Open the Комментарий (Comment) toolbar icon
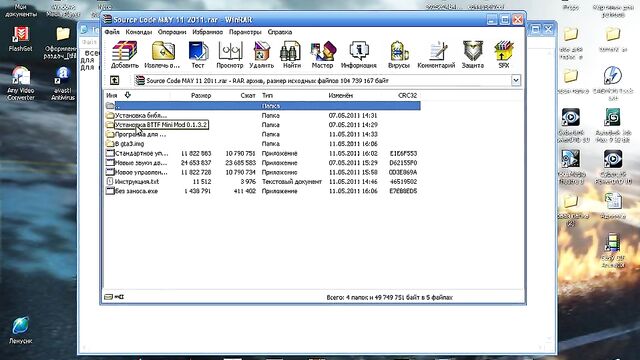The image size is (640, 360). pos(436,55)
